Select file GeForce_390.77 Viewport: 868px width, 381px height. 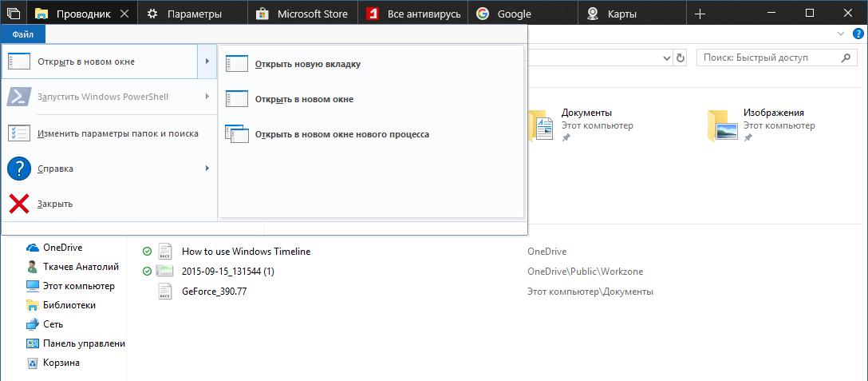(214, 292)
